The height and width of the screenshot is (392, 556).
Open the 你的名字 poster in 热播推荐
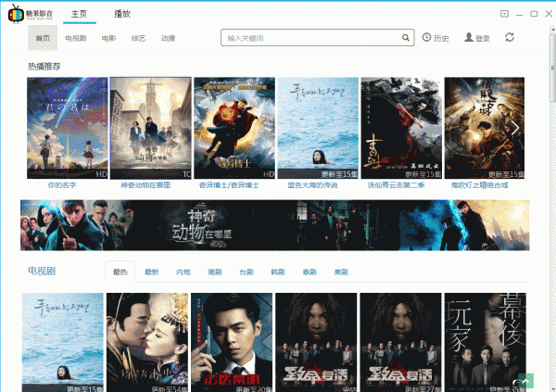pyautogui.click(x=68, y=128)
